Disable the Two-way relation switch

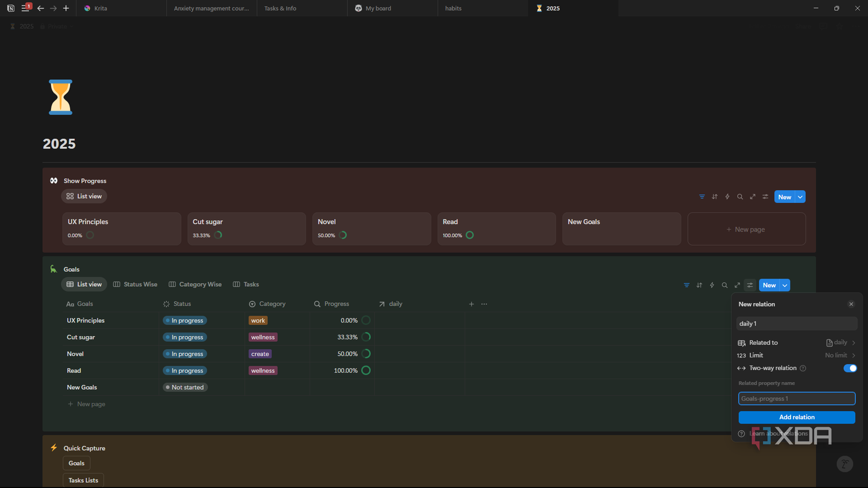coord(850,368)
